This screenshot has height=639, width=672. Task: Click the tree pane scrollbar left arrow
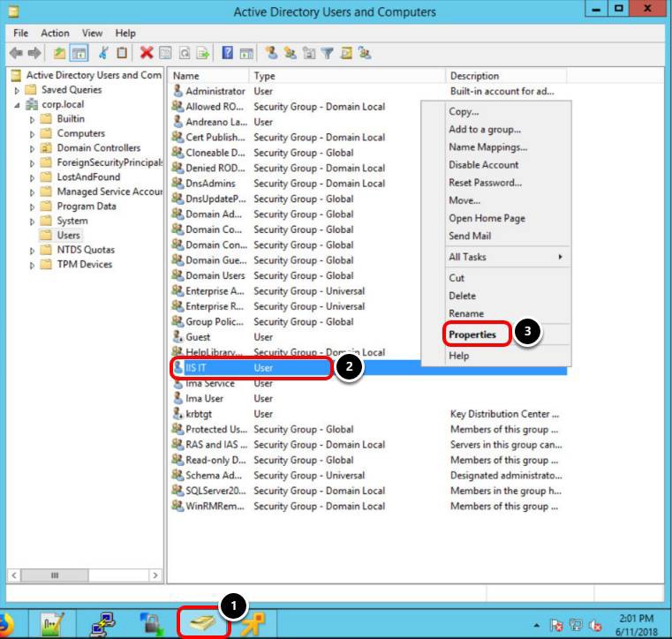pos(14,575)
